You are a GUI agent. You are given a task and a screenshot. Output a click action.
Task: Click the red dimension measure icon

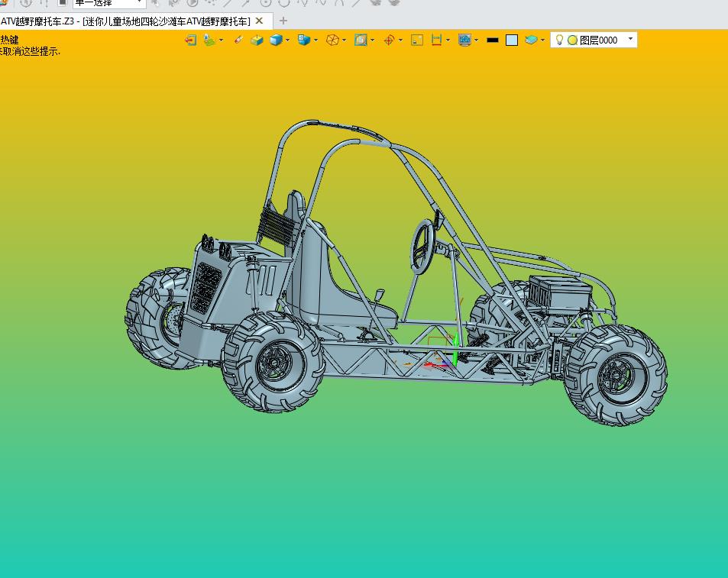coord(436,40)
